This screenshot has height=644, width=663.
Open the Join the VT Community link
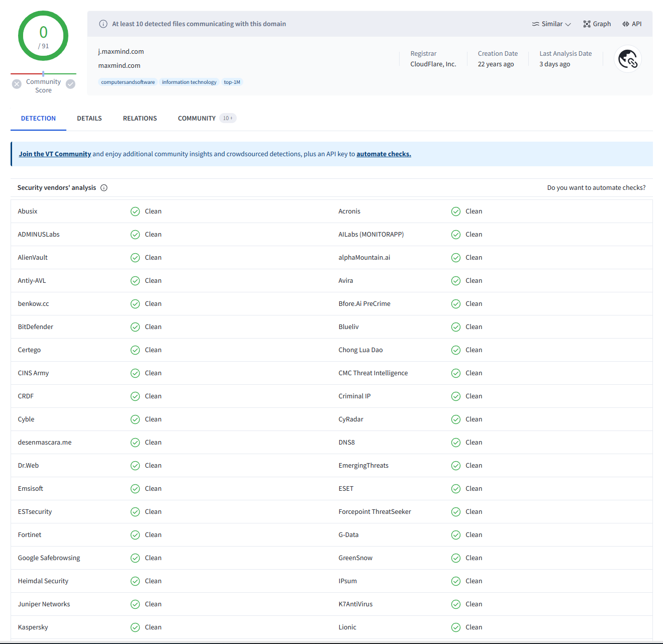click(55, 154)
